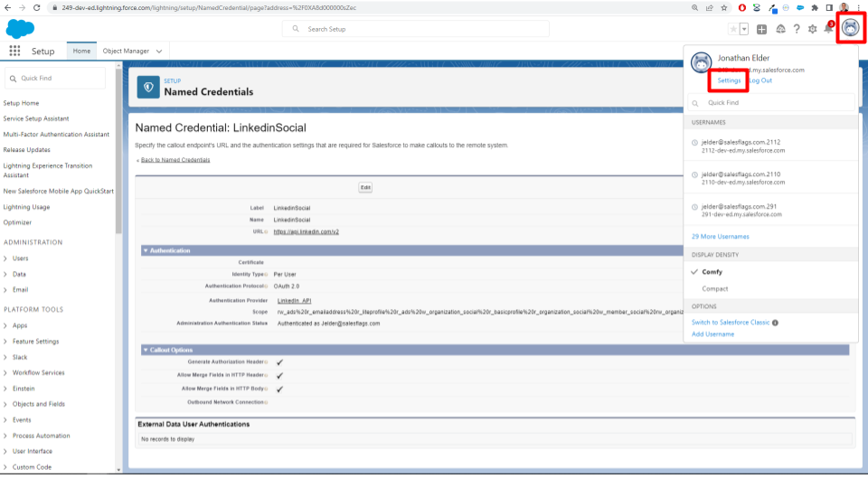Toggle the Generate Authorization Header checkmark
The image size is (868, 488).
[x=279, y=362]
